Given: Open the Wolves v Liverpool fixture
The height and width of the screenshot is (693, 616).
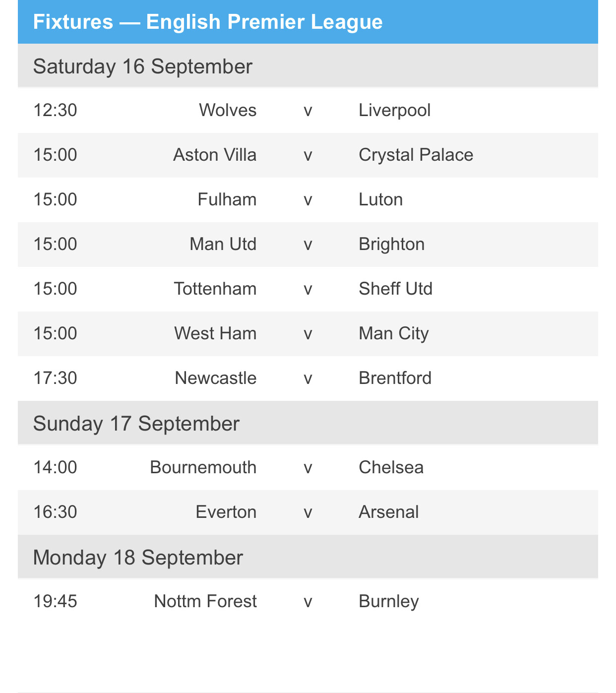Looking at the screenshot, I should [x=308, y=110].
